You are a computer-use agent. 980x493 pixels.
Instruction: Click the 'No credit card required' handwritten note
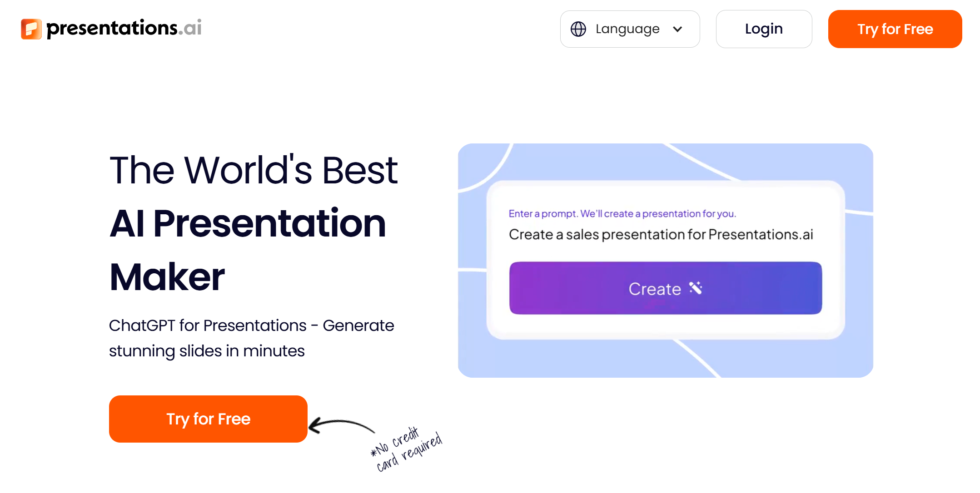(x=407, y=449)
